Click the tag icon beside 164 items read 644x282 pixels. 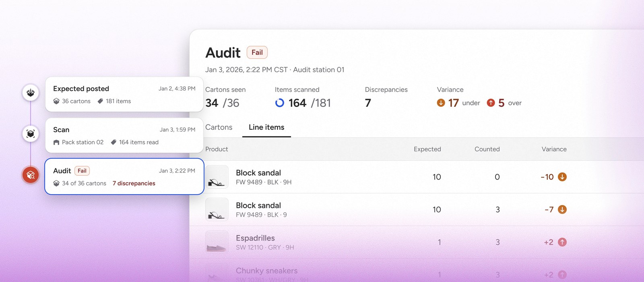point(114,142)
